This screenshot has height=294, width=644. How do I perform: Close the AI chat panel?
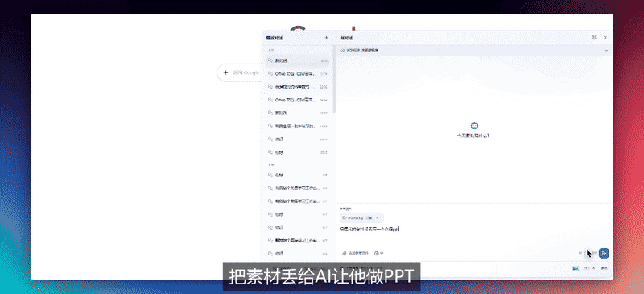[605, 37]
